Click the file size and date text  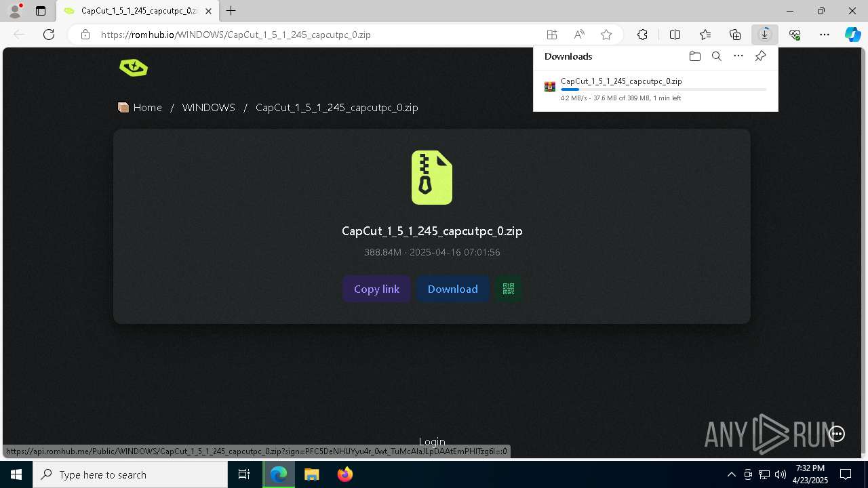click(x=432, y=252)
